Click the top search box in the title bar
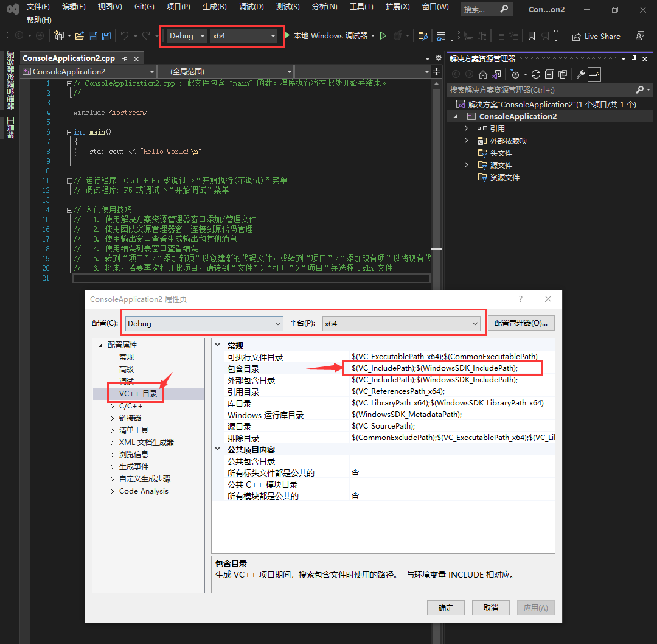 (487, 9)
